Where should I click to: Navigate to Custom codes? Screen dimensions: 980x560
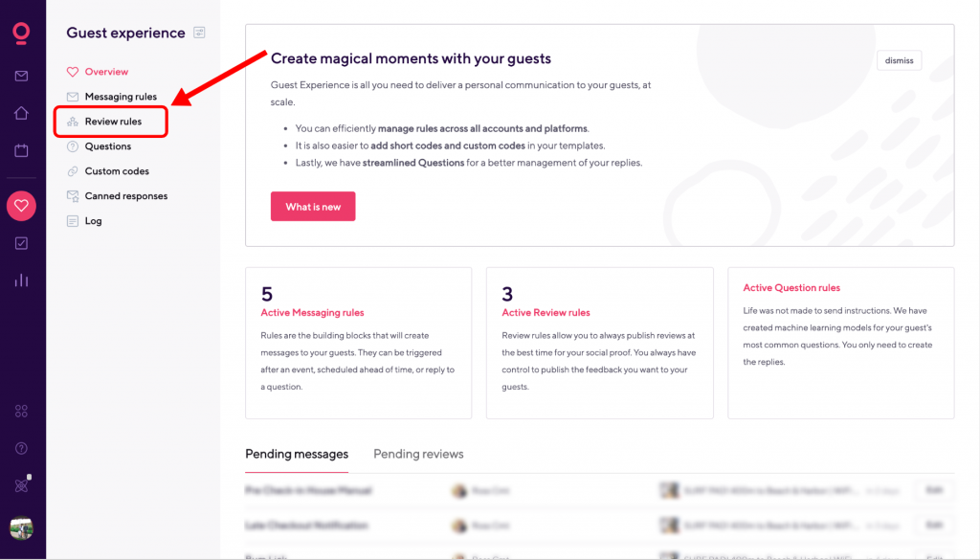(117, 171)
